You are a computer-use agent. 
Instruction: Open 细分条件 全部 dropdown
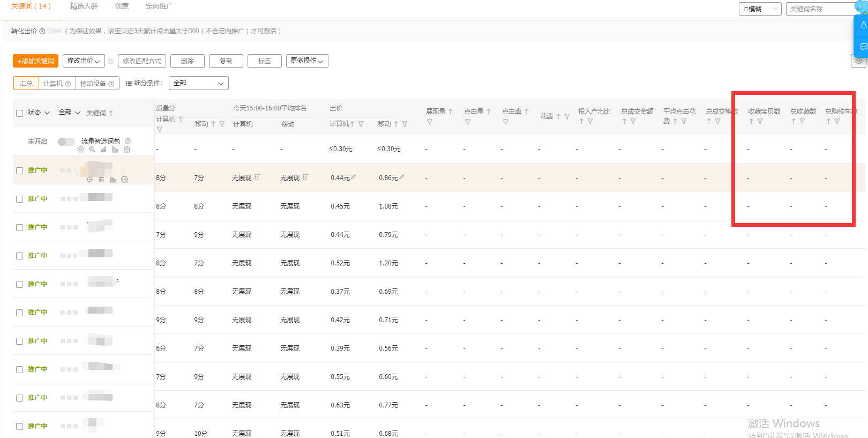coord(198,83)
